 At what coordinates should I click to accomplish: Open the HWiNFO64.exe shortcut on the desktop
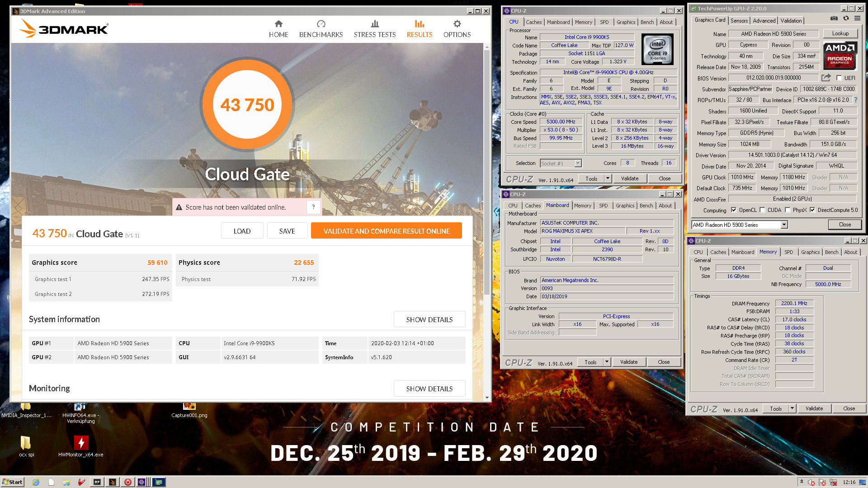tap(80, 413)
